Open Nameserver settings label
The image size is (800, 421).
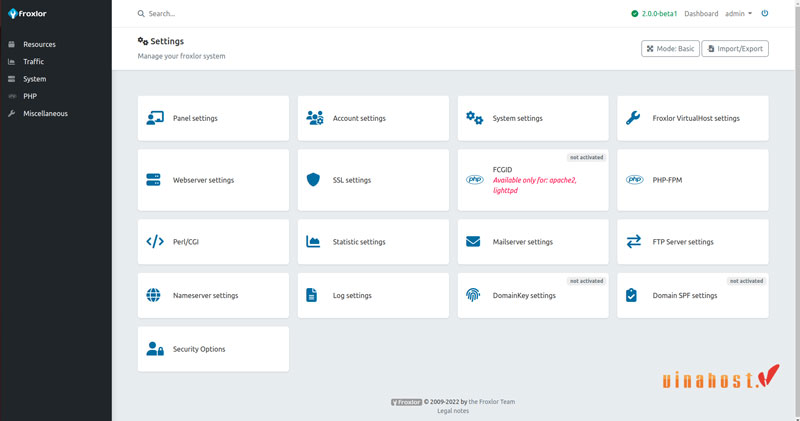tap(205, 295)
